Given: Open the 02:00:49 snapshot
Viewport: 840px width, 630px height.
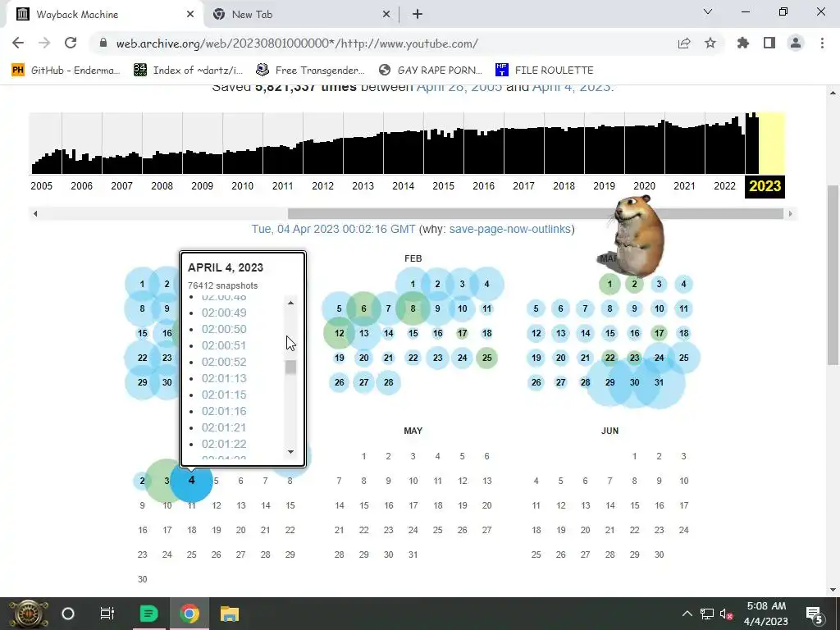Looking at the screenshot, I should pos(224,313).
